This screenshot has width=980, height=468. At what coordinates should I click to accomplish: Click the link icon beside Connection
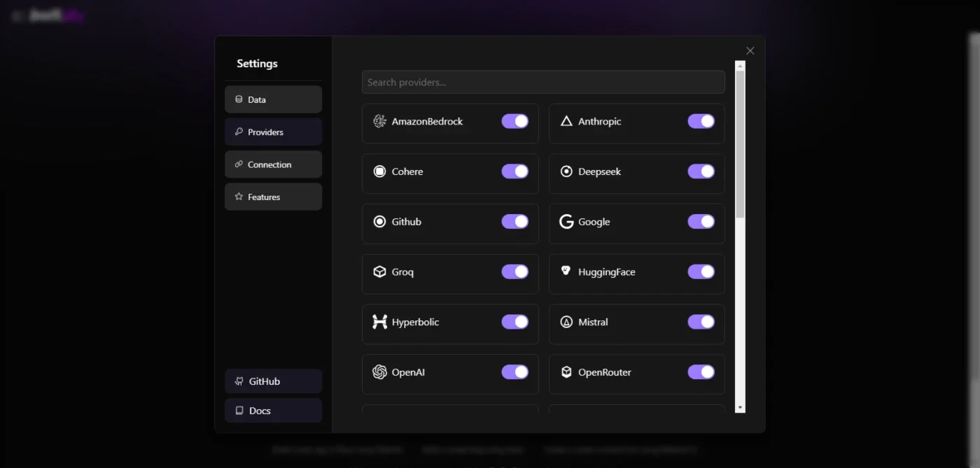coord(239,164)
